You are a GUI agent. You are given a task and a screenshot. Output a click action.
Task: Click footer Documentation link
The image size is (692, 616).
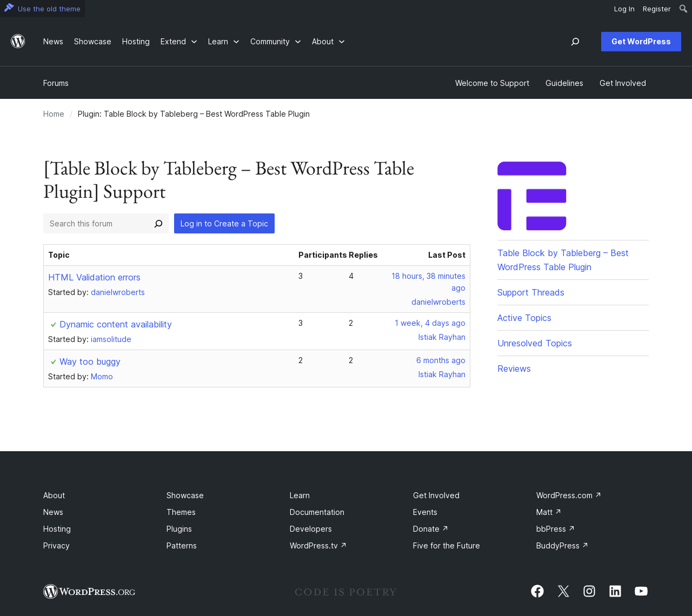pyautogui.click(x=317, y=512)
